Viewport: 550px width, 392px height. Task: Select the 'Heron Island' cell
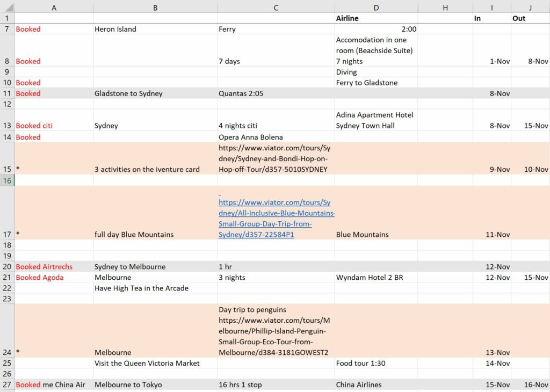[x=155, y=29]
